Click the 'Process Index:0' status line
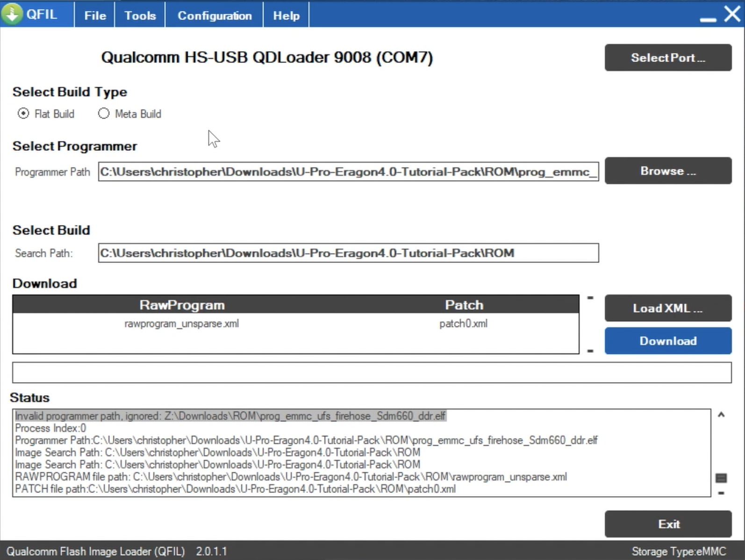 pyautogui.click(x=50, y=428)
